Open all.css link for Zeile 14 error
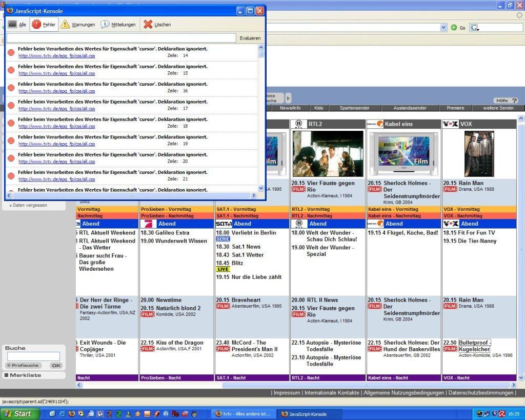Viewport: 525px width, 420px height. [56, 56]
